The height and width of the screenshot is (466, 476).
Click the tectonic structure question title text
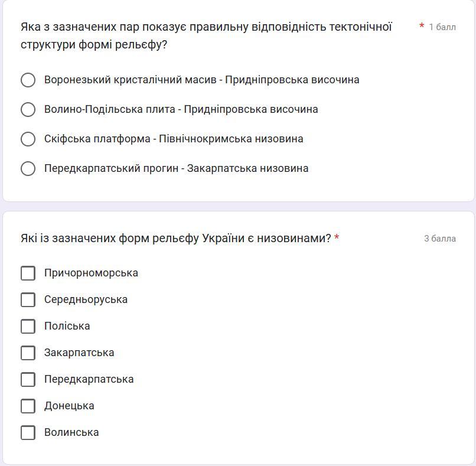pos(206,35)
